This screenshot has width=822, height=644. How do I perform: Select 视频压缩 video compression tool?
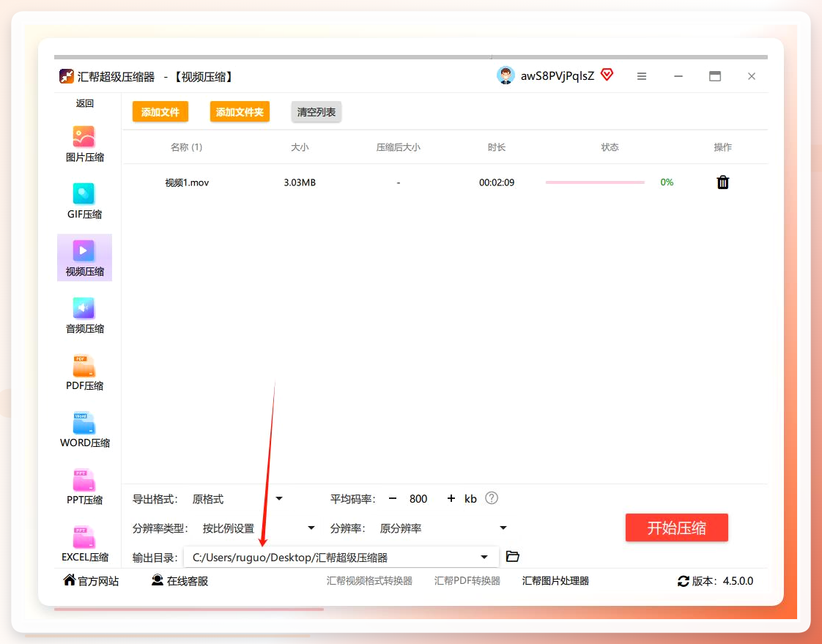click(x=84, y=257)
